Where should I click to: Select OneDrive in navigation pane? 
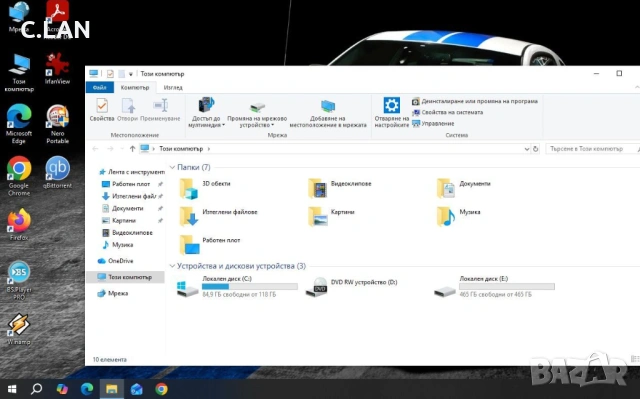[x=116, y=261]
